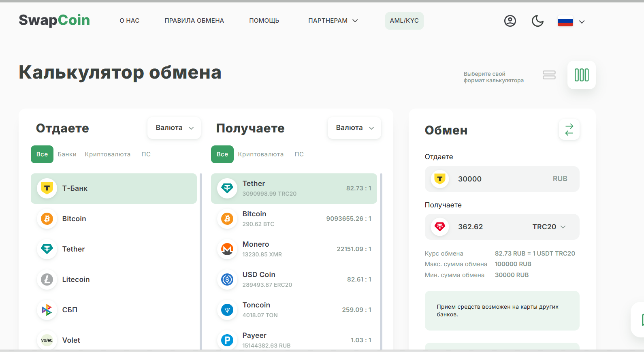Click the AML/KYC button
Image resolution: width=644 pixels, height=352 pixels.
(x=404, y=21)
